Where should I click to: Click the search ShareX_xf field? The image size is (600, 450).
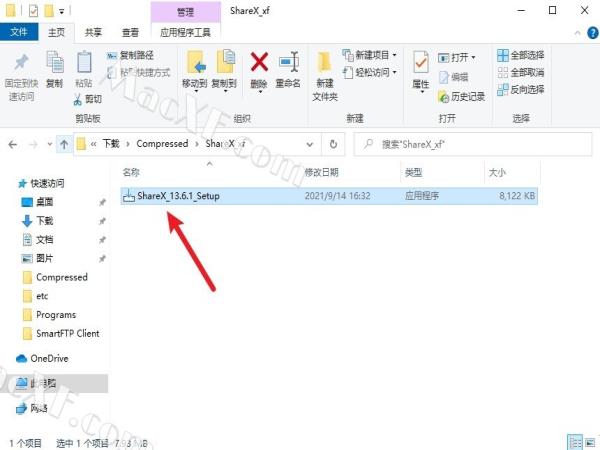(473, 144)
